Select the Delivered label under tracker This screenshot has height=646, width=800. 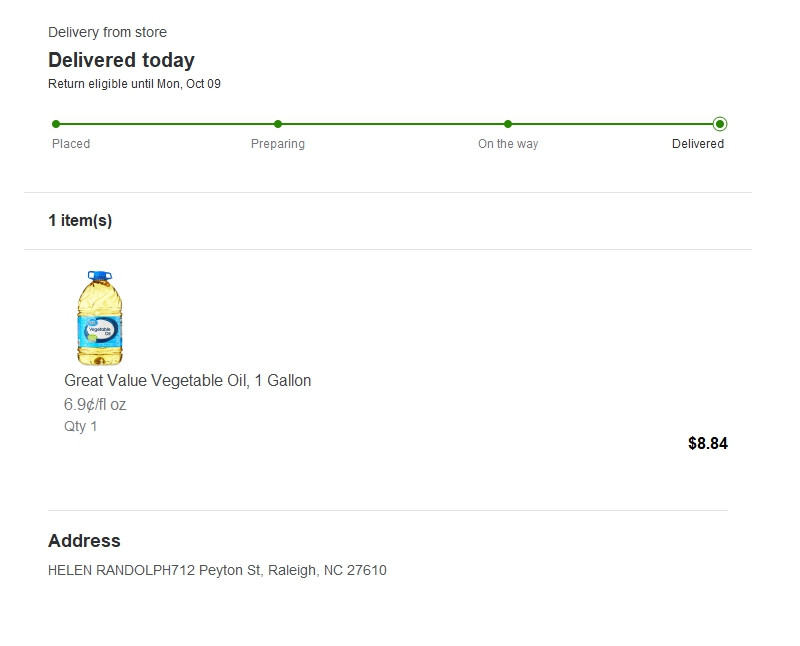698,144
